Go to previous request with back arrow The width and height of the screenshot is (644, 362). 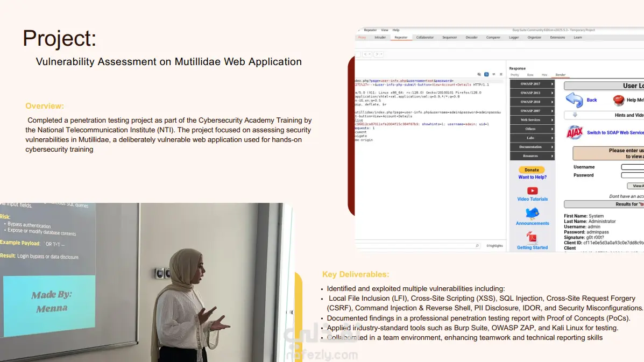coord(367,54)
